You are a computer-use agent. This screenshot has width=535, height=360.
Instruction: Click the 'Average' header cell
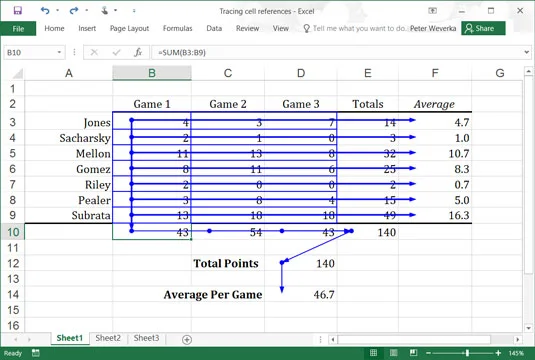[x=435, y=104]
